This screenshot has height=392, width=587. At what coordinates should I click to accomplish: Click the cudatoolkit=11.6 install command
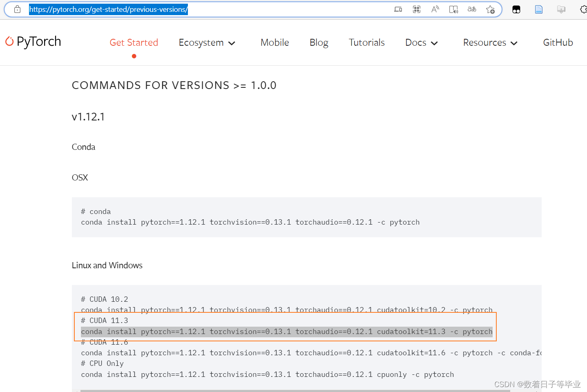click(311, 353)
